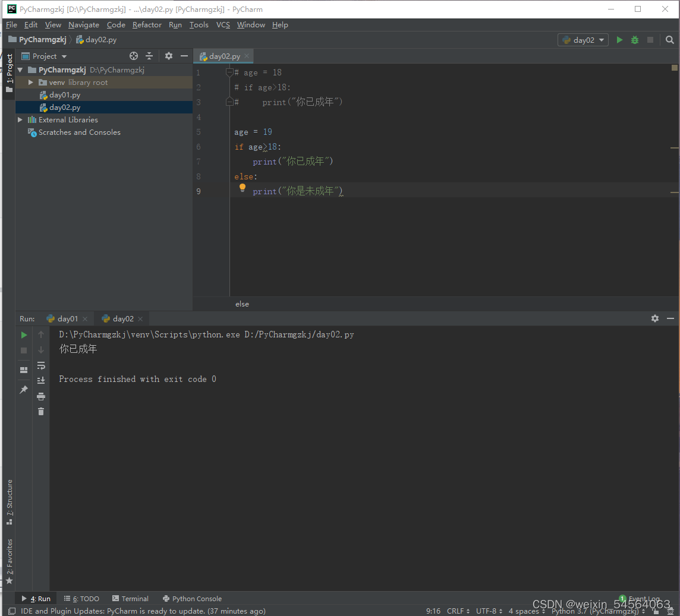Open the Python Console tool window

(x=192, y=599)
